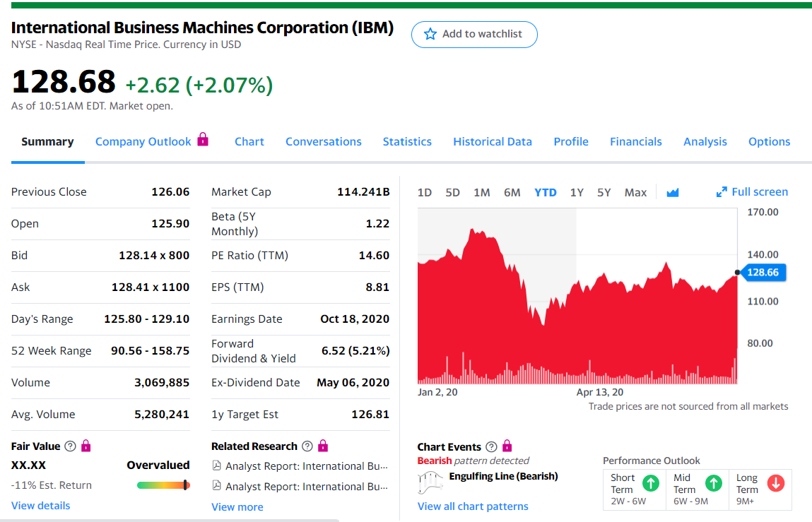Click the Long Term red down-arrow icon

pyautogui.click(x=776, y=483)
